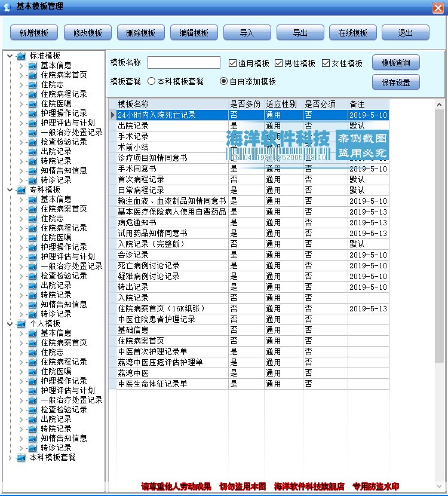Click icon beside 护理操作记录 under 标准模板

pos(33,114)
